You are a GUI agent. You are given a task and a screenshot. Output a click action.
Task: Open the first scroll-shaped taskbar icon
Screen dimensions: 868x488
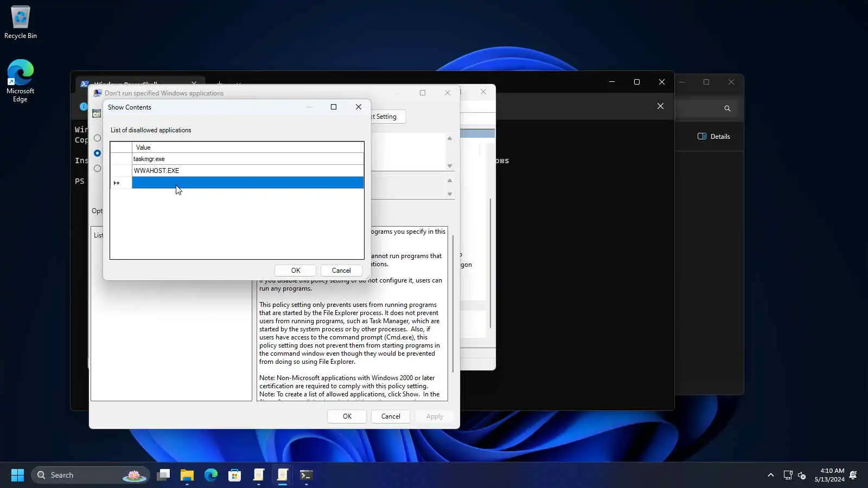tap(259, 475)
